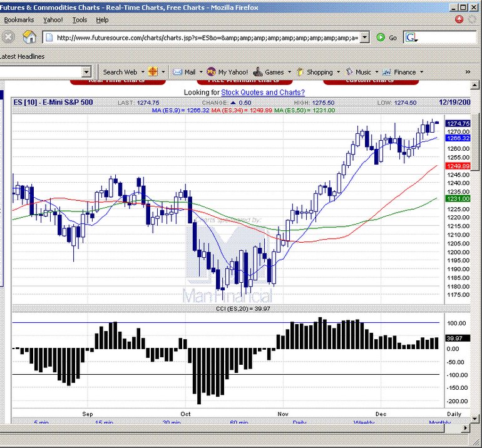Expand the Shopping dropdown arrow

[339, 72]
